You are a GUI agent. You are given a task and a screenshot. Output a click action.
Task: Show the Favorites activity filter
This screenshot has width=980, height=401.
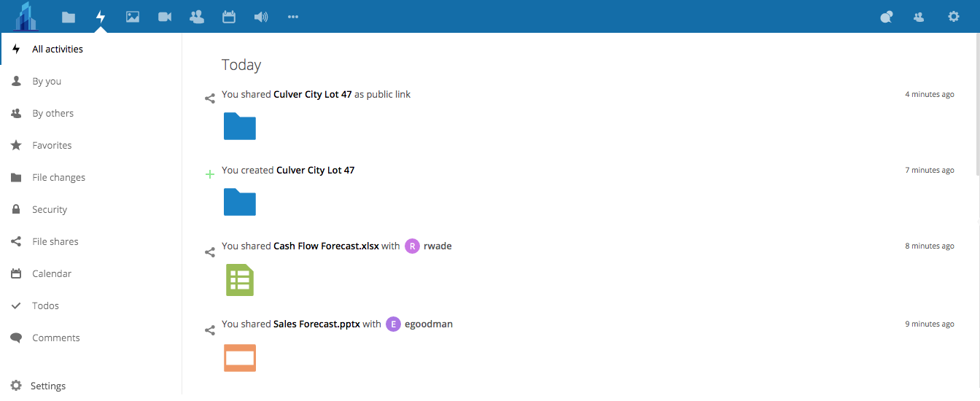52,146
